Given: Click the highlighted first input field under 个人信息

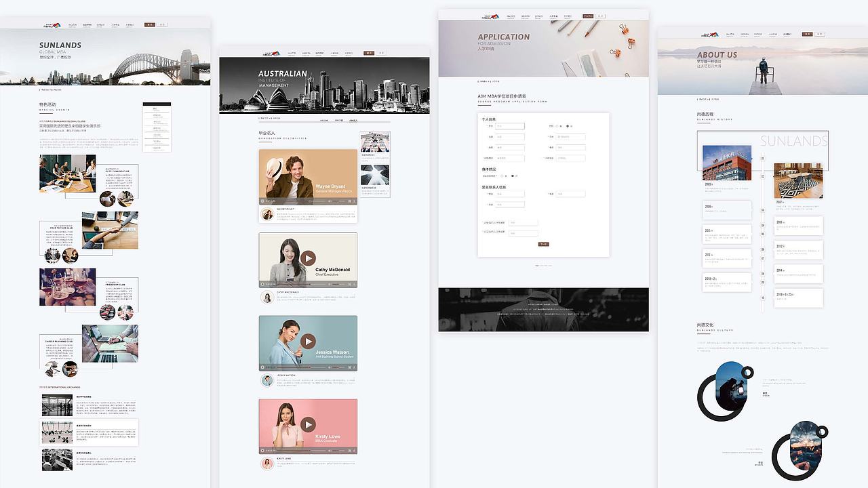Looking at the screenshot, I should 510,126.
